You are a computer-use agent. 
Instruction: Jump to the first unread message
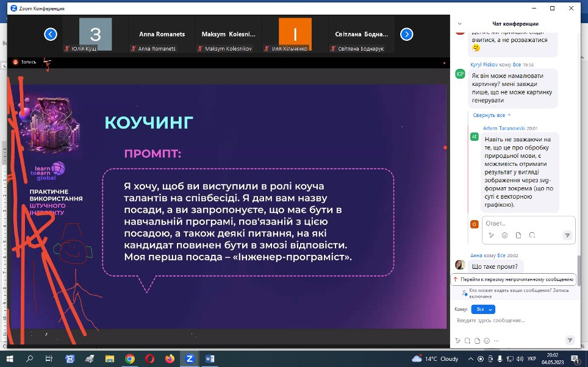(x=514, y=279)
